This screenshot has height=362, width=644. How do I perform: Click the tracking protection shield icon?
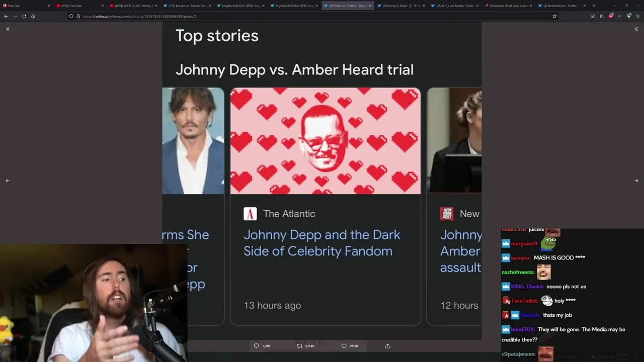71,16
